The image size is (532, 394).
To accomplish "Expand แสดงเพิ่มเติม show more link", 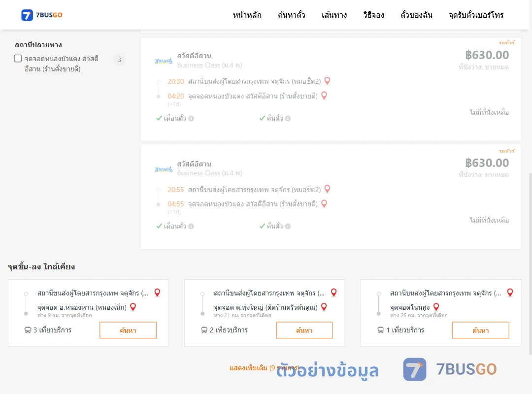I will (265, 368).
